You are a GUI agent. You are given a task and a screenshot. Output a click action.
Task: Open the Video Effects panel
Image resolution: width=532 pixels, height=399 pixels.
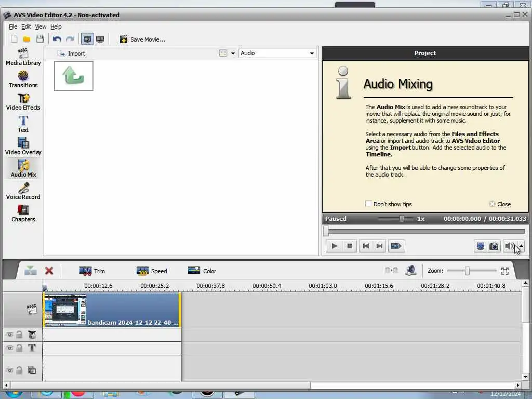[23, 101]
